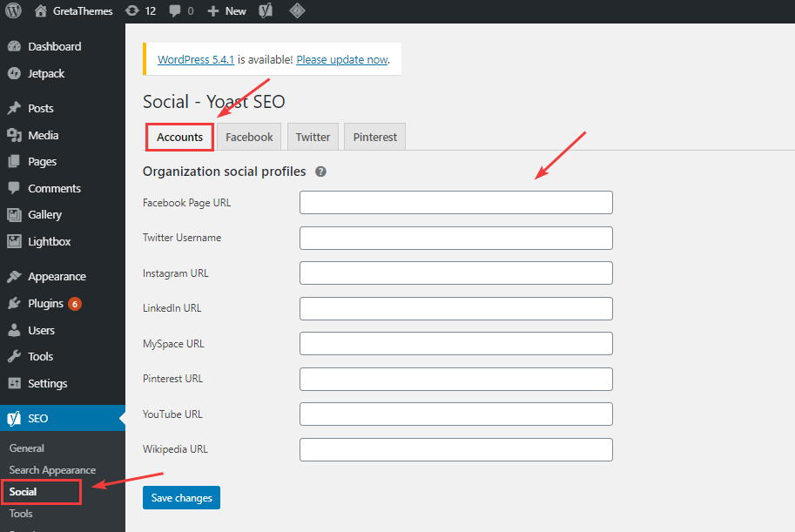795x532 pixels.
Task: Click the Lightbox sidebar icon
Action: tap(14, 241)
